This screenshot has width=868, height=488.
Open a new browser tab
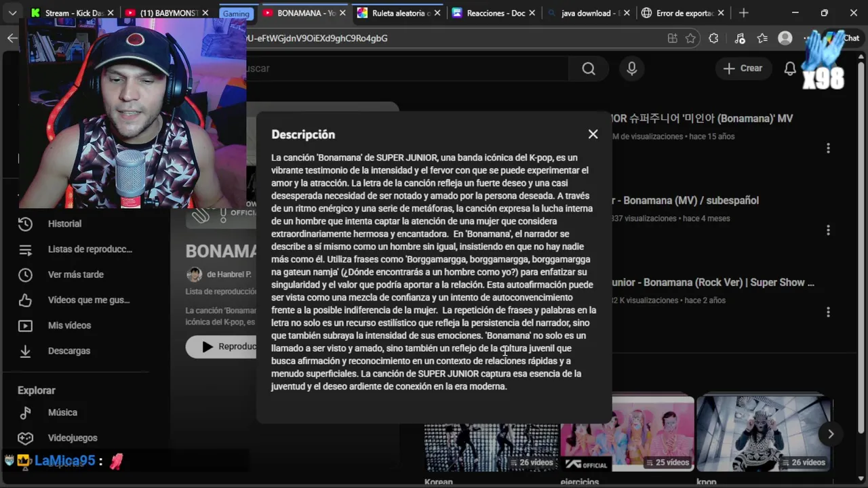pyautogui.click(x=744, y=13)
